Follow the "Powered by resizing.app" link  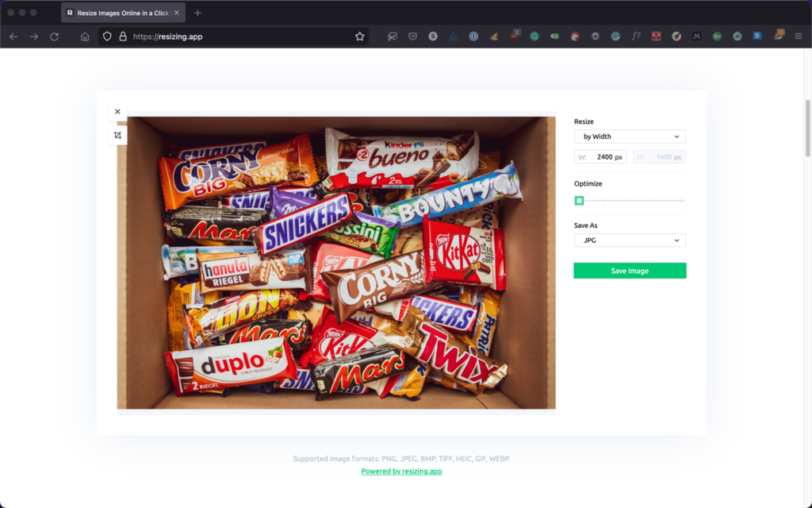(x=401, y=471)
